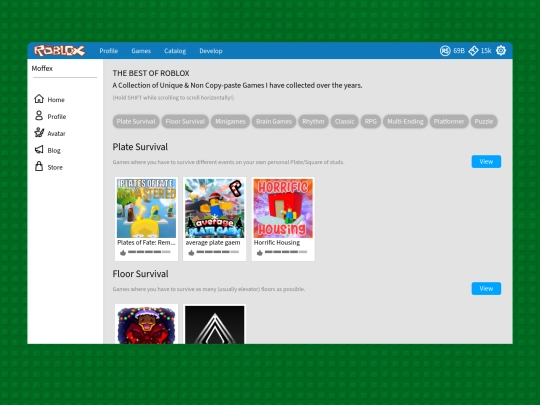Select the Multi-Ending category chip

pyautogui.click(x=405, y=121)
